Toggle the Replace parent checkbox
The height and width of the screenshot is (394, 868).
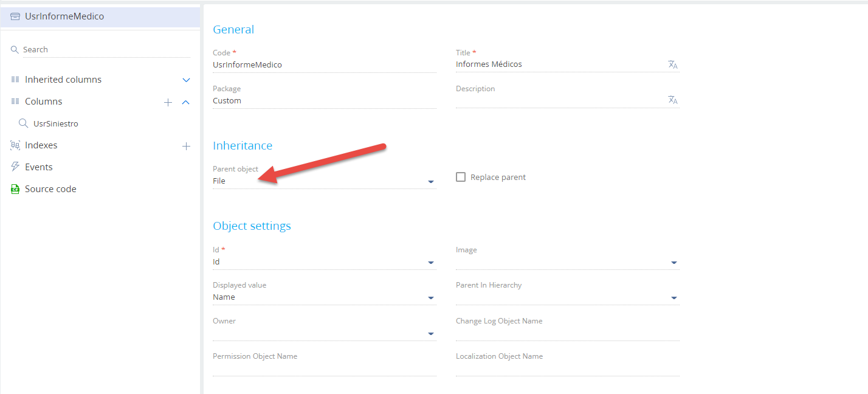(x=461, y=177)
